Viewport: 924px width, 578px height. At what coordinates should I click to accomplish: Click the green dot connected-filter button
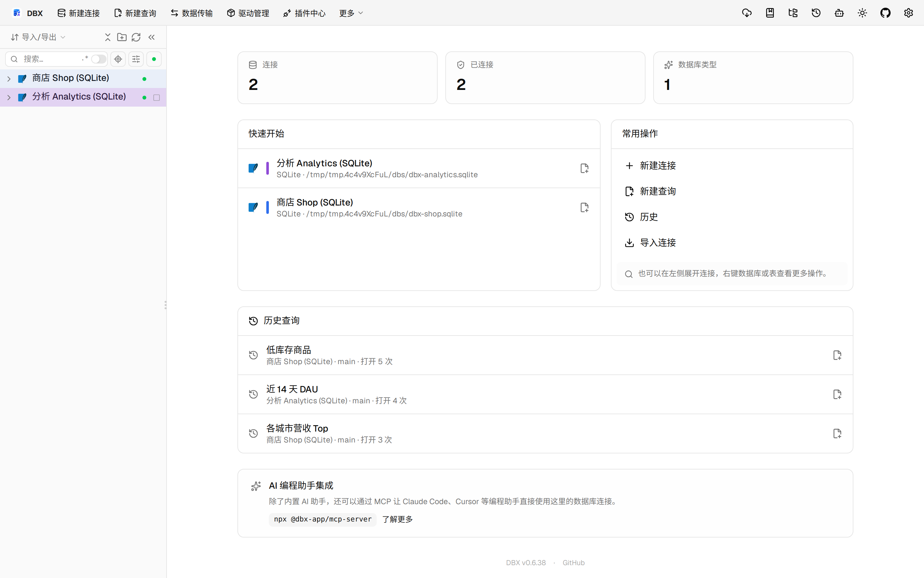point(154,59)
